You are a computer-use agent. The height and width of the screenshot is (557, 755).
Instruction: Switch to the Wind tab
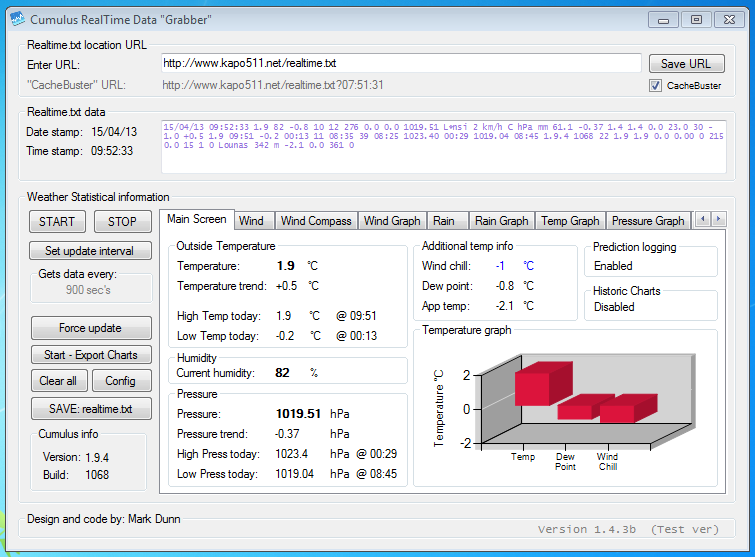point(251,221)
